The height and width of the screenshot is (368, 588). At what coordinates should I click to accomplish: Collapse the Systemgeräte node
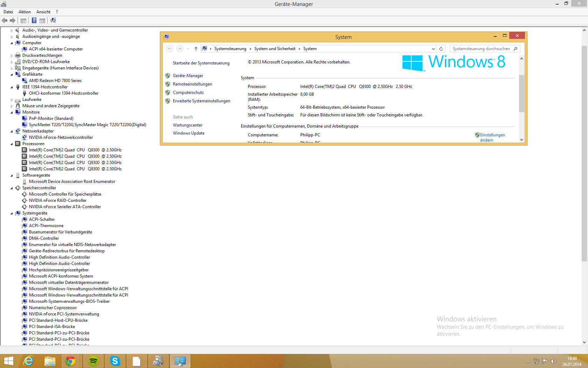(x=12, y=213)
